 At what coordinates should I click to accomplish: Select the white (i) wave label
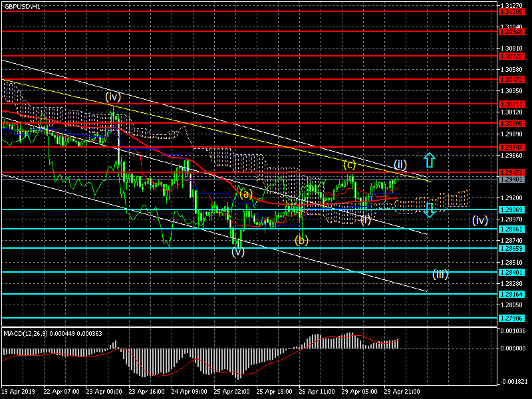pyautogui.click(x=365, y=220)
